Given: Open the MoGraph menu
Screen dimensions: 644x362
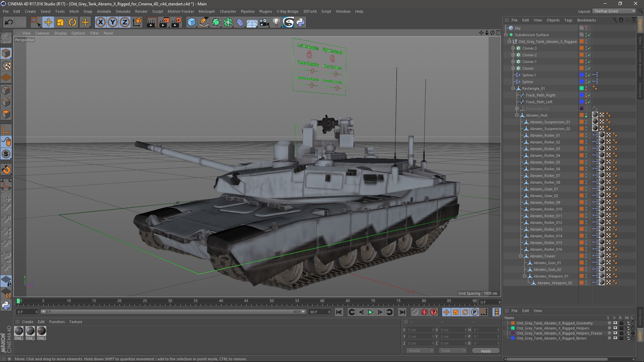Looking at the screenshot, I should tap(207, 11).
